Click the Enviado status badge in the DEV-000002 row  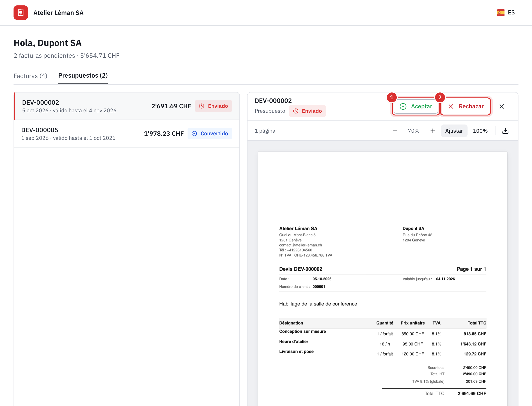pyautogui.click(x=213, y=106)
